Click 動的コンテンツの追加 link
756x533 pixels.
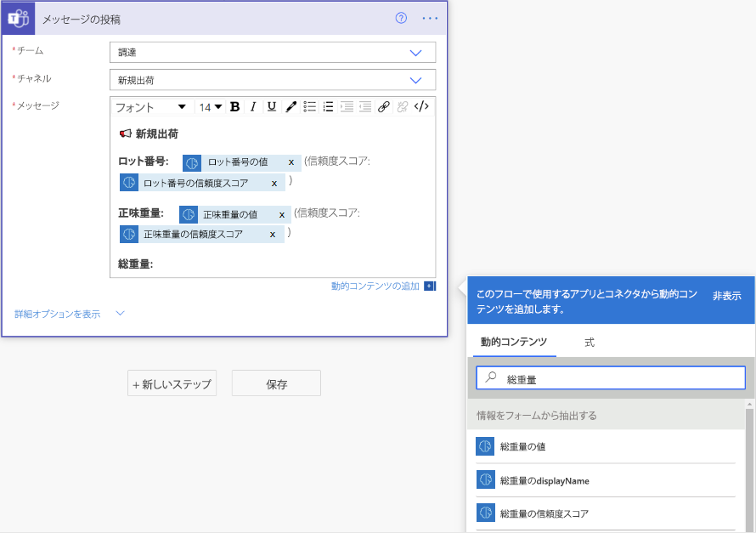[375, 286]
